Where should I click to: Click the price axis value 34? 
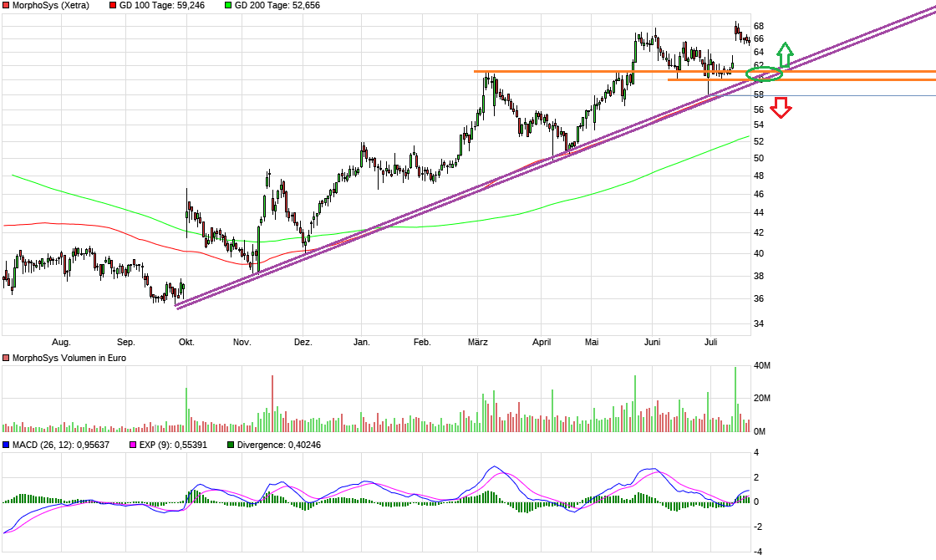coord(759,323)
